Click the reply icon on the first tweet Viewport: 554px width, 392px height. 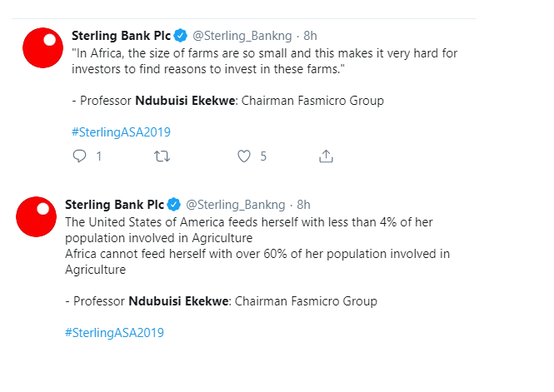point(79,156)
